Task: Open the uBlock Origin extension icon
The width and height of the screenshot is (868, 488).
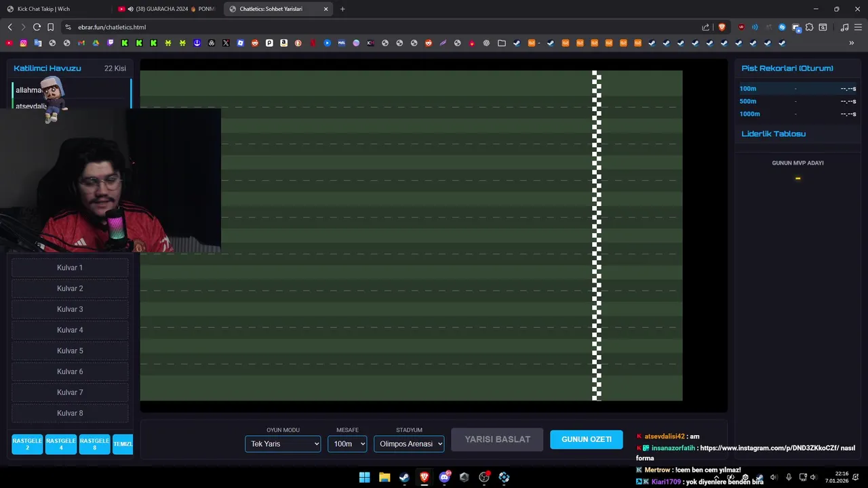Action: pos(741,27)
